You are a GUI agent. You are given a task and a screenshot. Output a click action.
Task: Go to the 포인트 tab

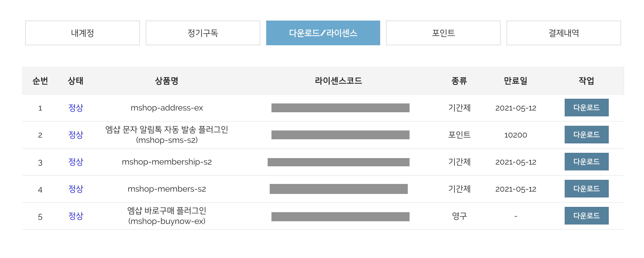[443, 33]
